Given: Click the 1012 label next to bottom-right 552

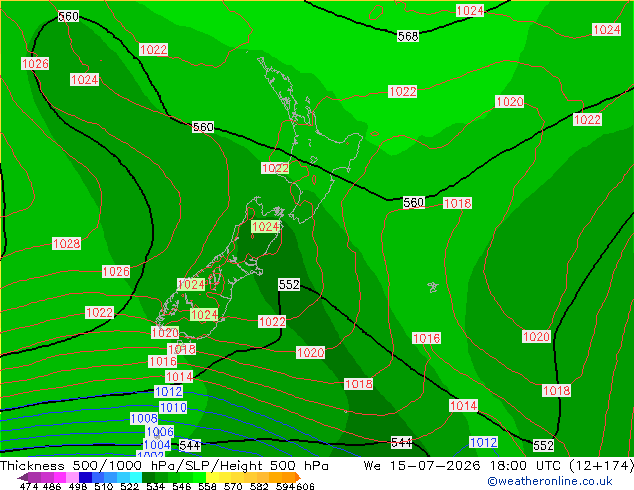Looking at the screenshot, I should point(483,442).
